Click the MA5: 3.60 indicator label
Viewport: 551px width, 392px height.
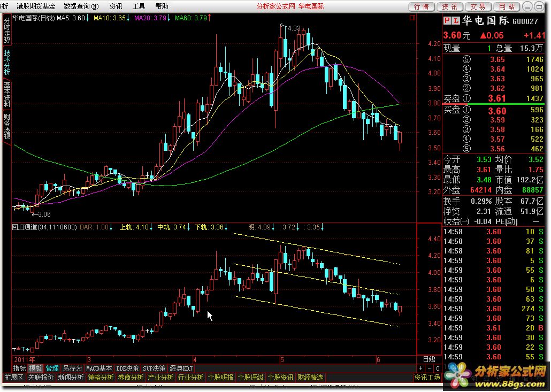(72, 18)
